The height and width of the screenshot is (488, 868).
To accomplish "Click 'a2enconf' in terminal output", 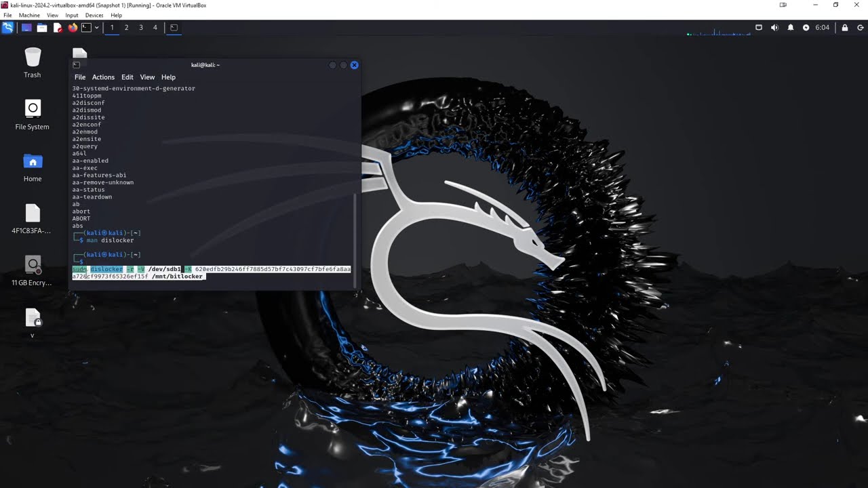I will coord(87,125).
